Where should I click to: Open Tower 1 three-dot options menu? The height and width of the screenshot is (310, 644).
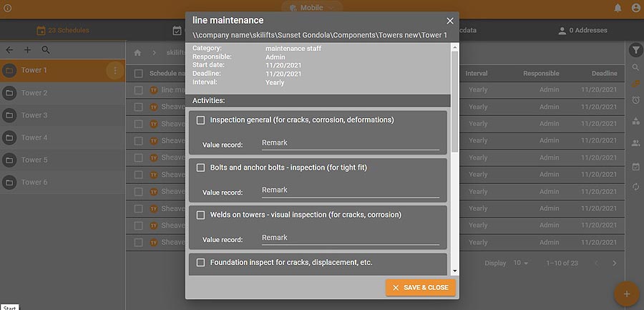[x=115, y=70]
